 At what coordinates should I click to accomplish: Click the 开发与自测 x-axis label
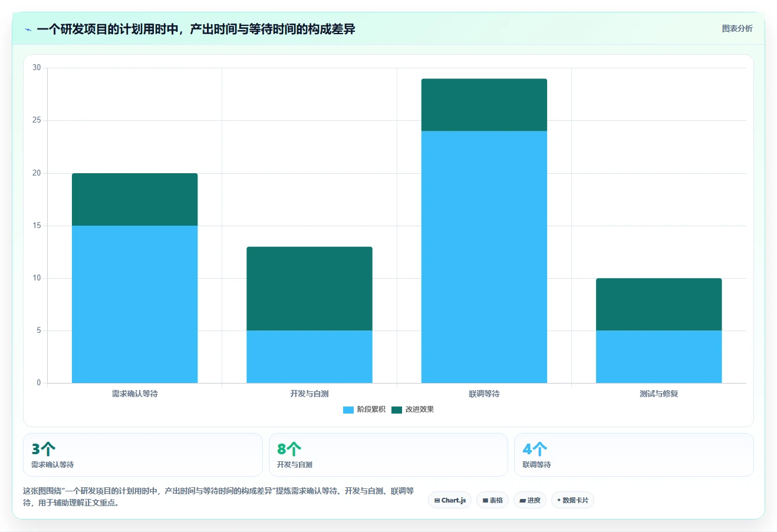[310, 394]
